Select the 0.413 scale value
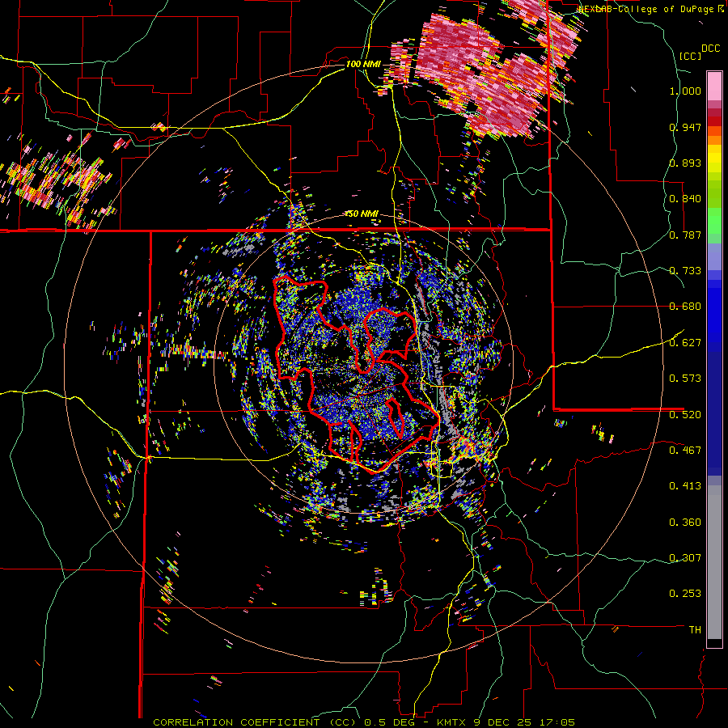Screen dimensions: 728x728 (685, 486)
